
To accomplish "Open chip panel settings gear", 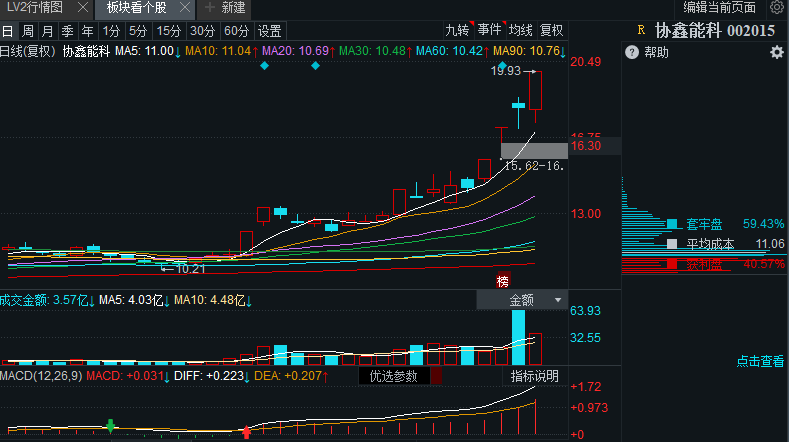I will pyautogui.click(x=777, y=52).
